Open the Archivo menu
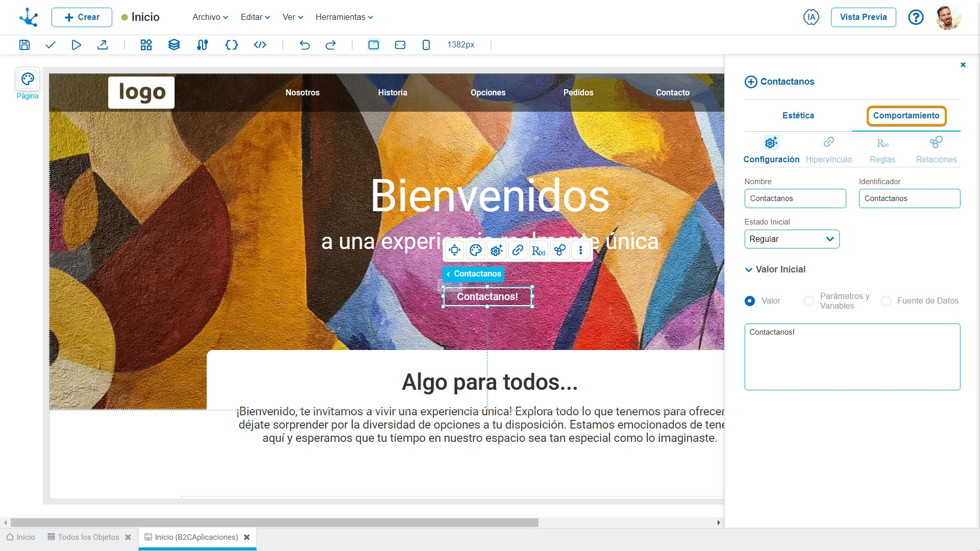980x551 pixels. coord(210,17)
